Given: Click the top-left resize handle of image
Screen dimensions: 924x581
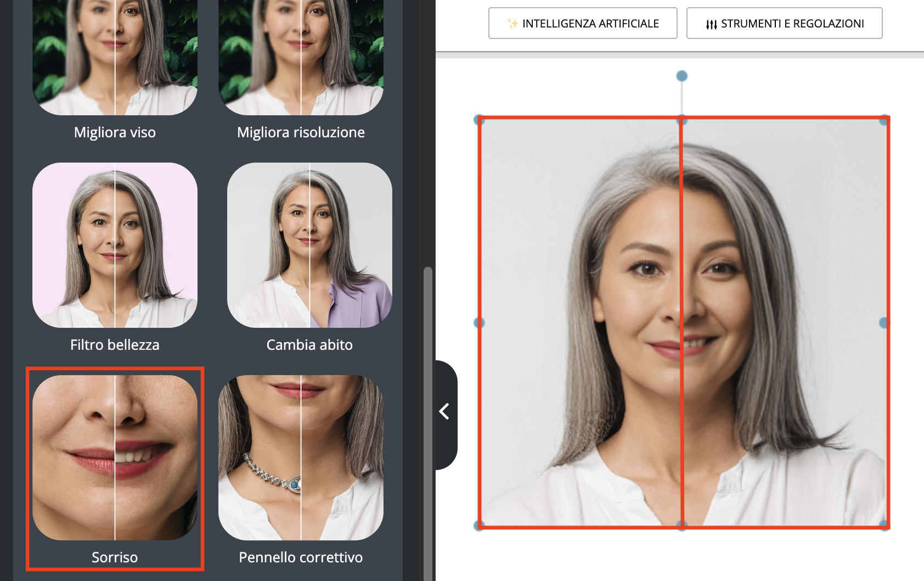Looking at the screenshot, I should point(479,120).
